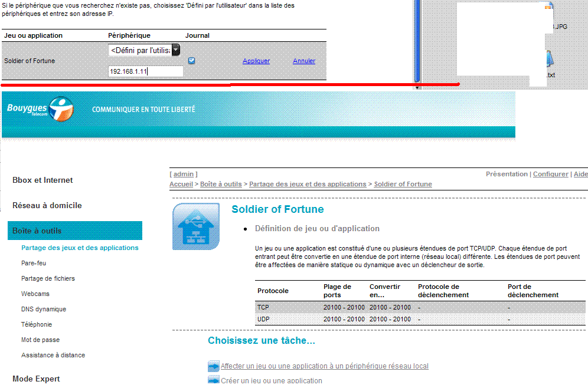Click Soldier of Fortune row label in upper table
This screenshot has height=388, width=588.
[x=30, y=61]
